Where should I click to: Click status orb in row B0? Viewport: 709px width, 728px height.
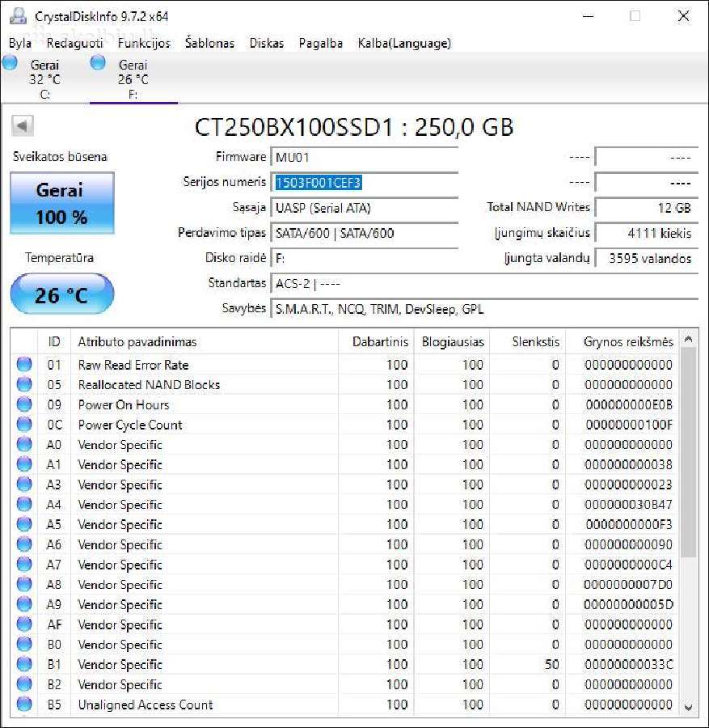pos(24,644)
